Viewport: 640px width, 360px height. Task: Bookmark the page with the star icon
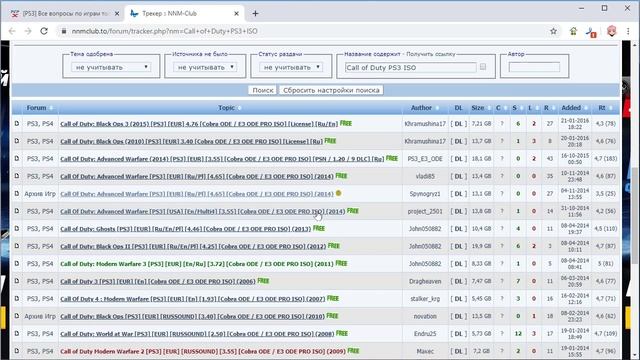pyautogui.click(x=553, y=31)
